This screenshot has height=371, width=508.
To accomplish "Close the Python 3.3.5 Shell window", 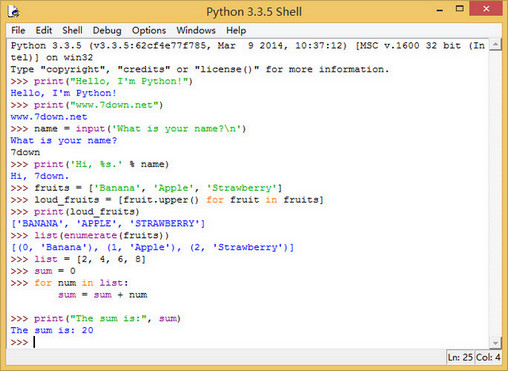I will click(x=486, y=9).
